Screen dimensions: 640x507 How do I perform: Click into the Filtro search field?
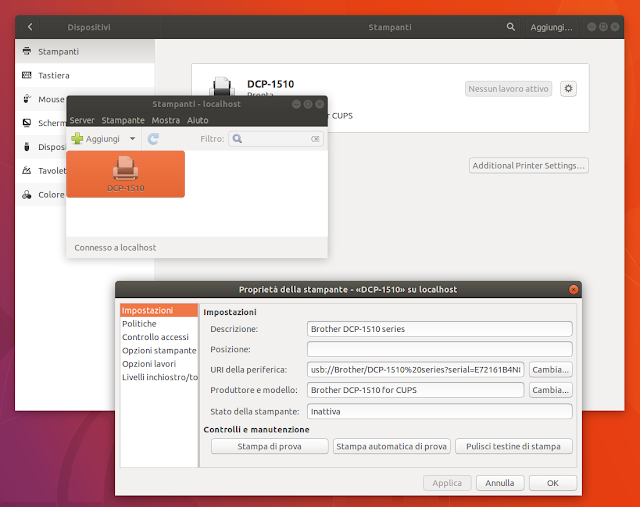tap(276, 139)
